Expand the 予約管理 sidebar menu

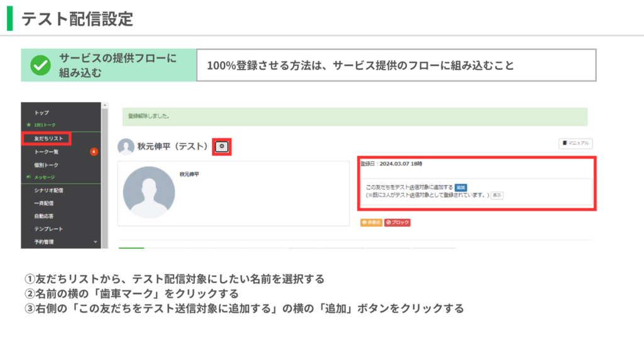[x=96, y=242]
